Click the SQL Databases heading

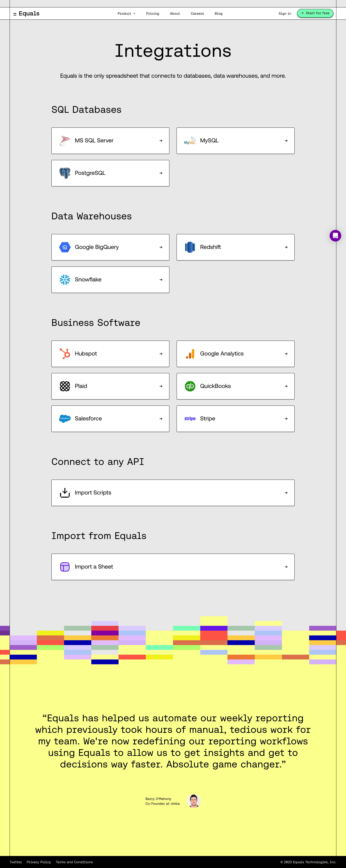86,110
